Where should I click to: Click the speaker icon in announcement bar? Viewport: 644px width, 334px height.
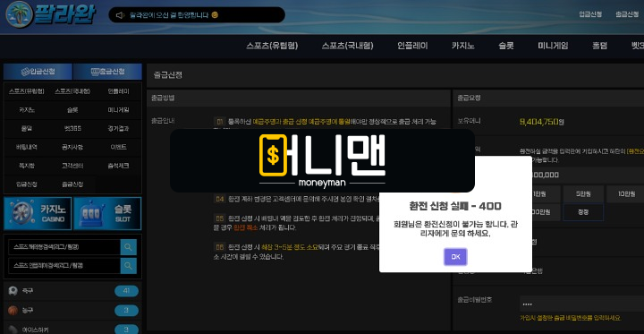[120, 15]
